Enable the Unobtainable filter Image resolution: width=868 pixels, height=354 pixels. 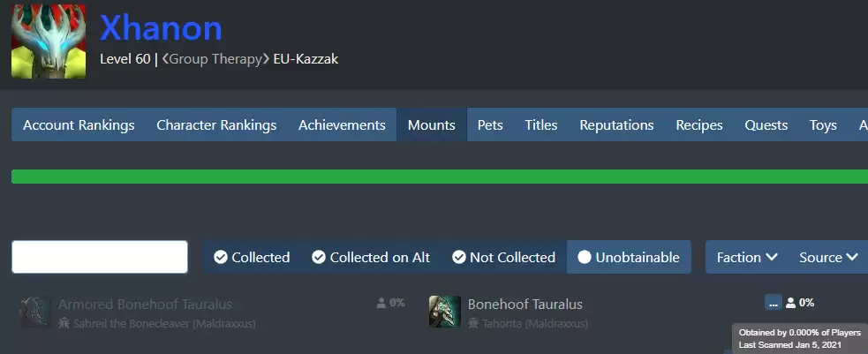pos(629,257)
